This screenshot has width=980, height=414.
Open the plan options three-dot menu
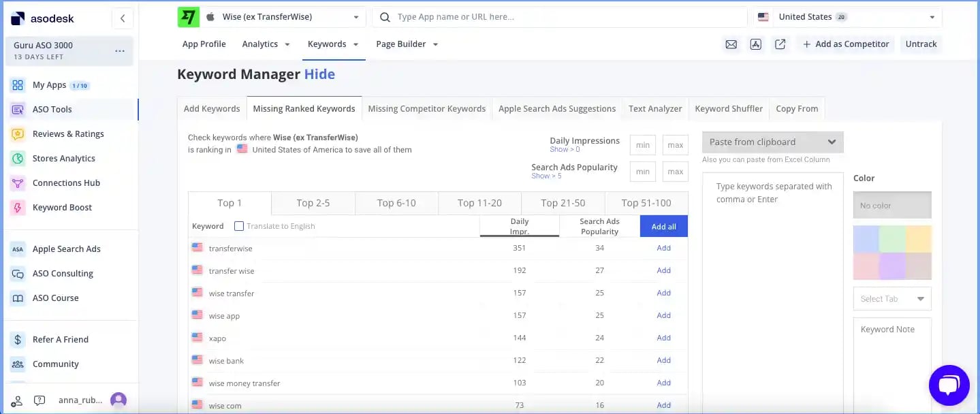120,51
